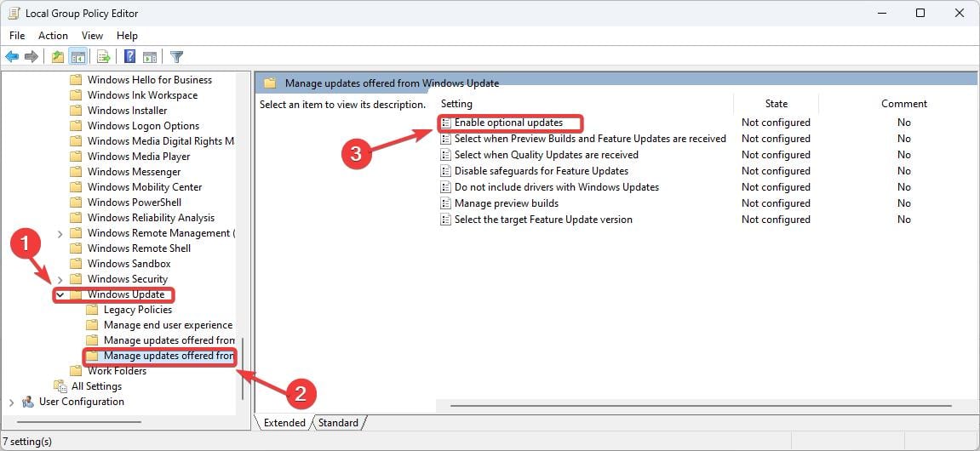Click the Filter funnel toolbar icon
Viewport: 980px width, 451px height.
[177, 57]
